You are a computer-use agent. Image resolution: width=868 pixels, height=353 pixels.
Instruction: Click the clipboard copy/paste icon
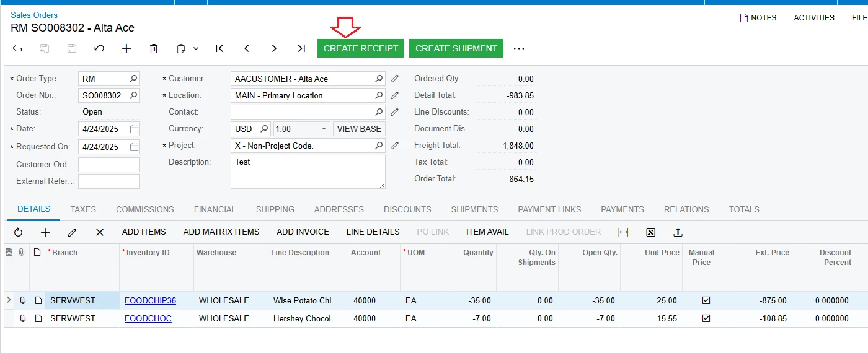pyautogui.click(x=181, y=48)
